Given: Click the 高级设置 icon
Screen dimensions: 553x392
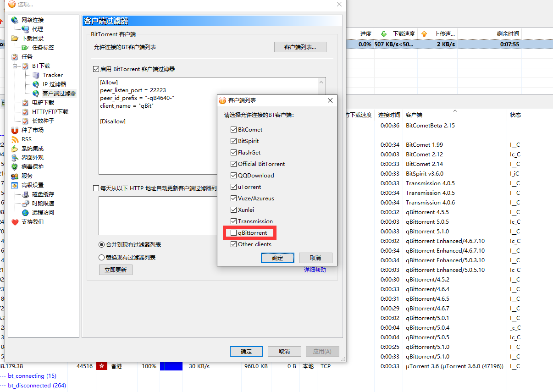Looking at the screenshot, I should click(15, 185).
